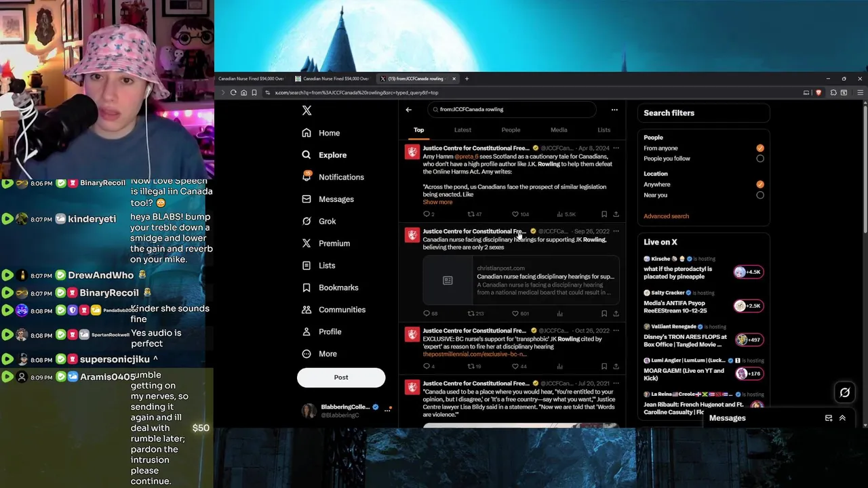Open the christianpost.com article card
Viewport: 868px width, 488px height.
point(521,281)
